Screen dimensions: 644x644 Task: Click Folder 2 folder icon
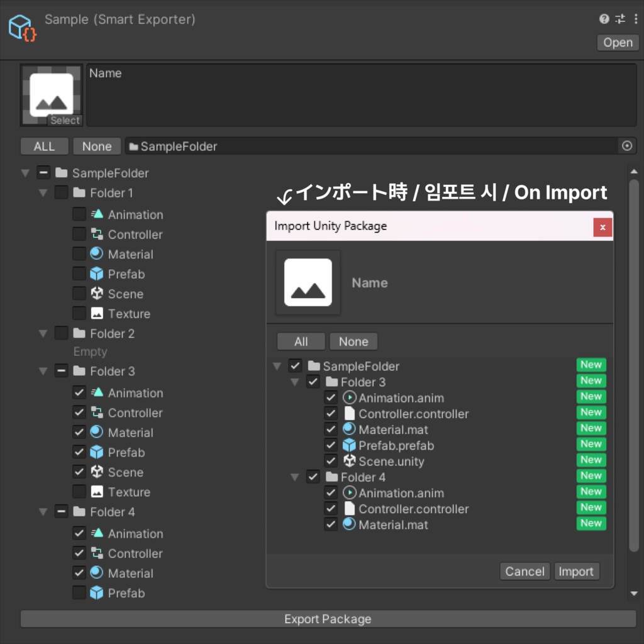(79, 333)
